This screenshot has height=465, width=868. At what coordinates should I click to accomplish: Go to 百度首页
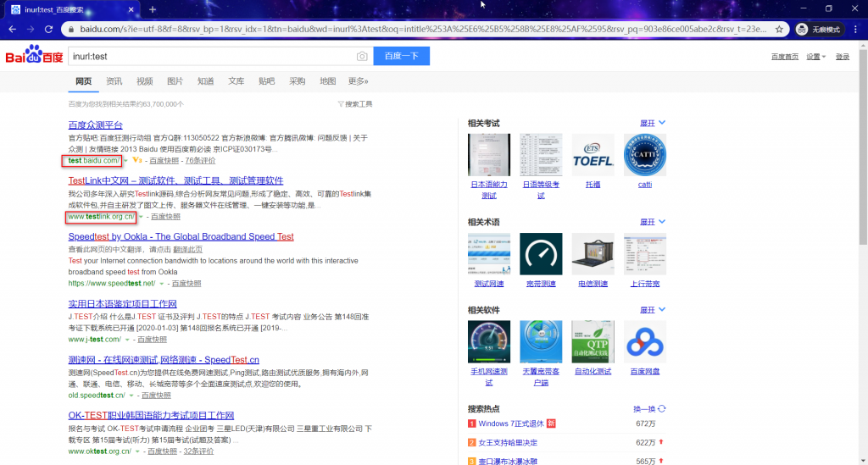[x=785, y=57]
